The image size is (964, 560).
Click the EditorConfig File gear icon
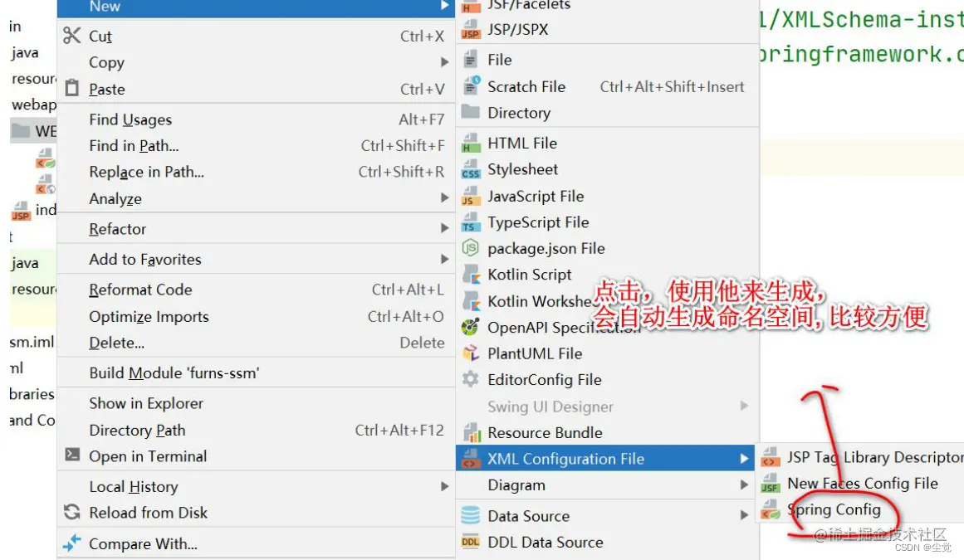[470, 379]
